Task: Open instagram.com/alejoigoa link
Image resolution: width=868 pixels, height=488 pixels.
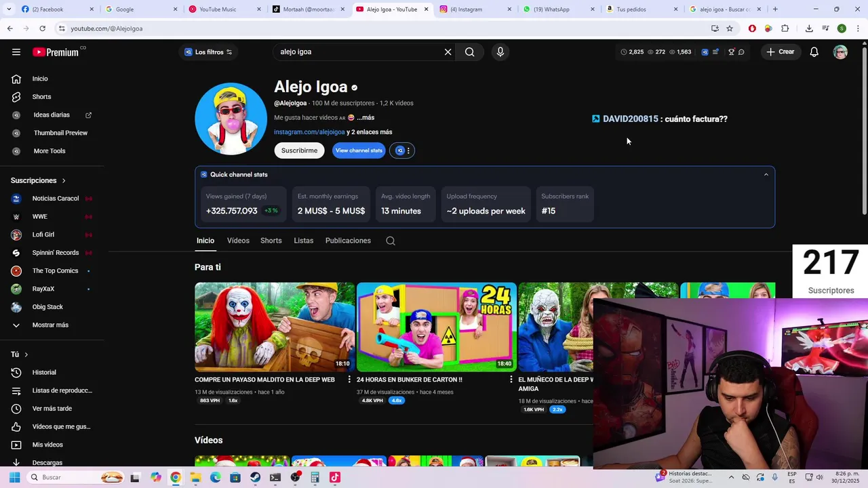Action: click(309, 132)
